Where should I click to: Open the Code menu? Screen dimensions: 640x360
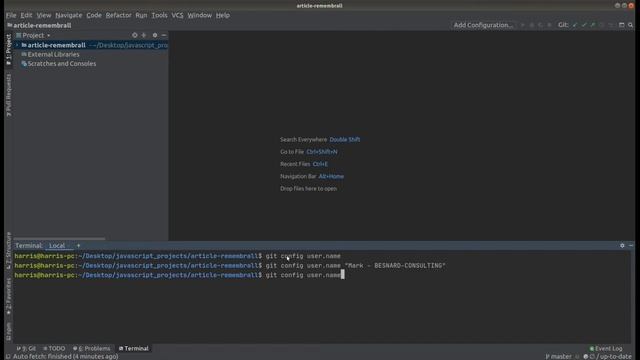(x=94, y=15)
